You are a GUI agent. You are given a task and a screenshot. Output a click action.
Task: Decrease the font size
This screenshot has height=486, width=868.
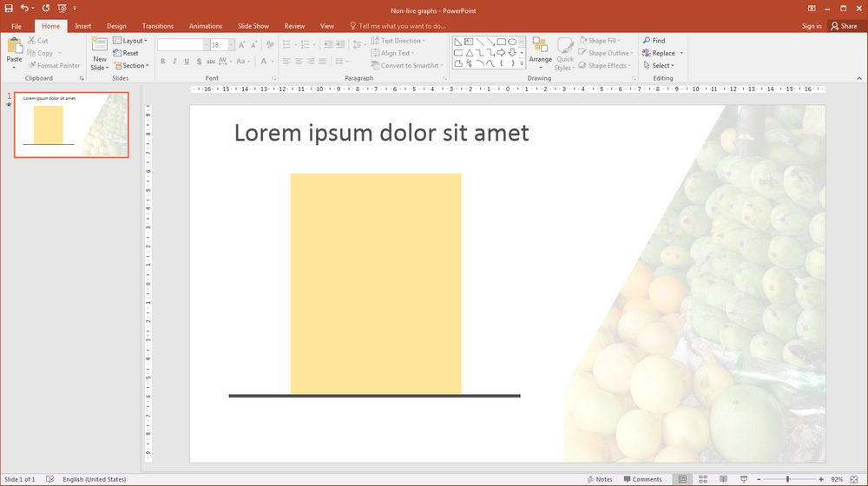pyautogui.click(x=253, y=45)
